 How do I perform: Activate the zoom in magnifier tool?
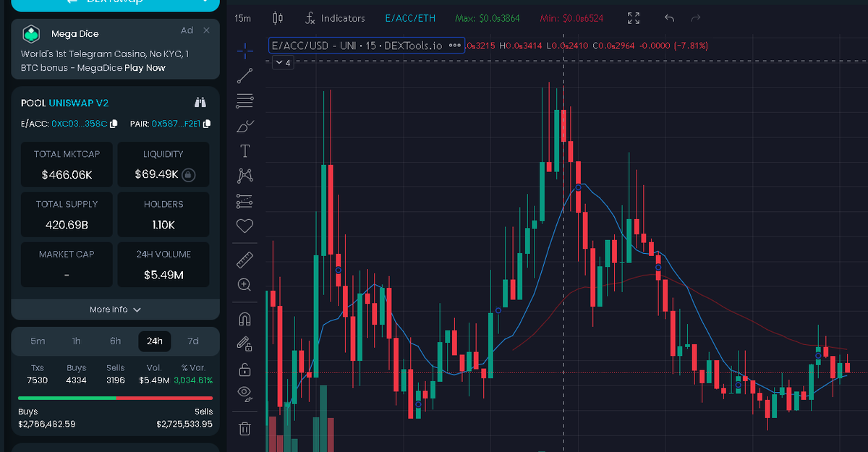(244, 284)
